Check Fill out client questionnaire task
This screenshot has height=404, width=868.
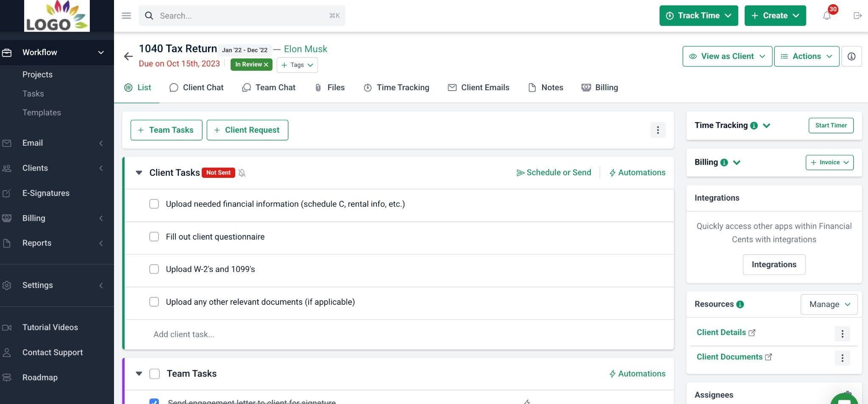(154, 237)
